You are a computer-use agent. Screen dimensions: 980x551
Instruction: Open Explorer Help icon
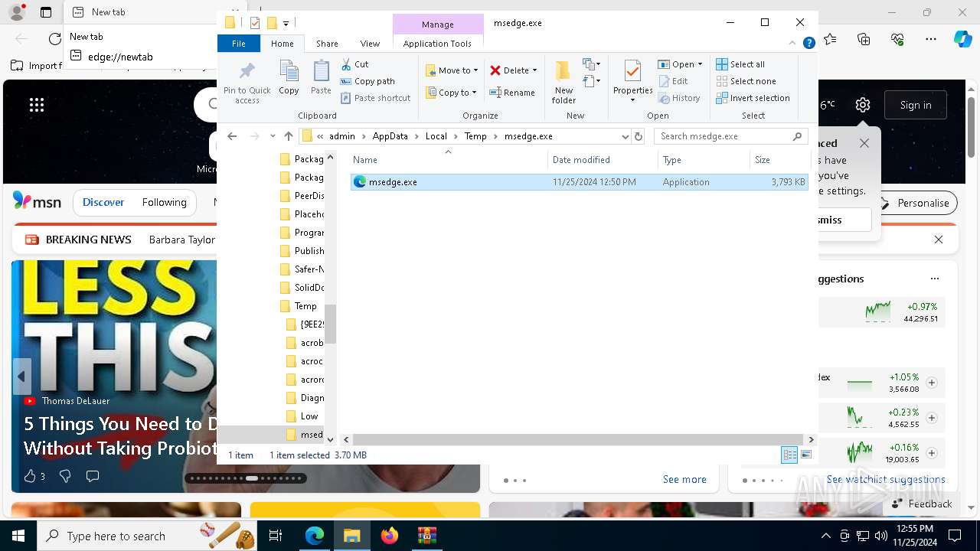tap(808, 44)
